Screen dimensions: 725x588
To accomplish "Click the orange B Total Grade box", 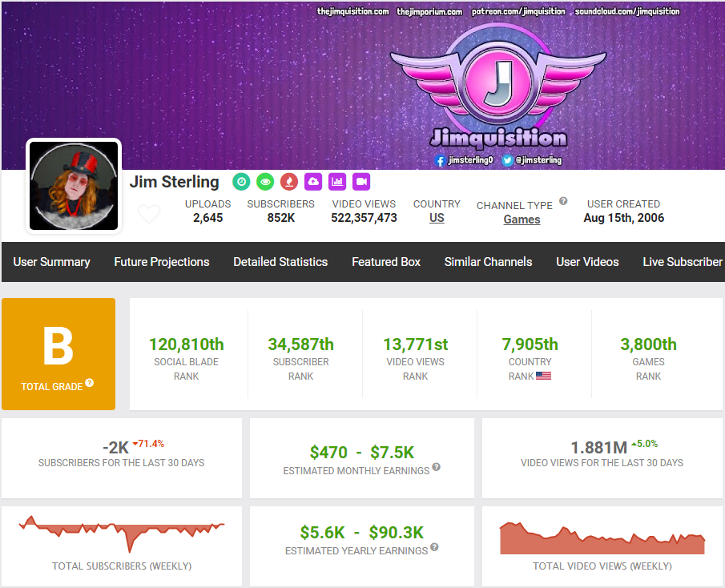I will tap(58, 353).
